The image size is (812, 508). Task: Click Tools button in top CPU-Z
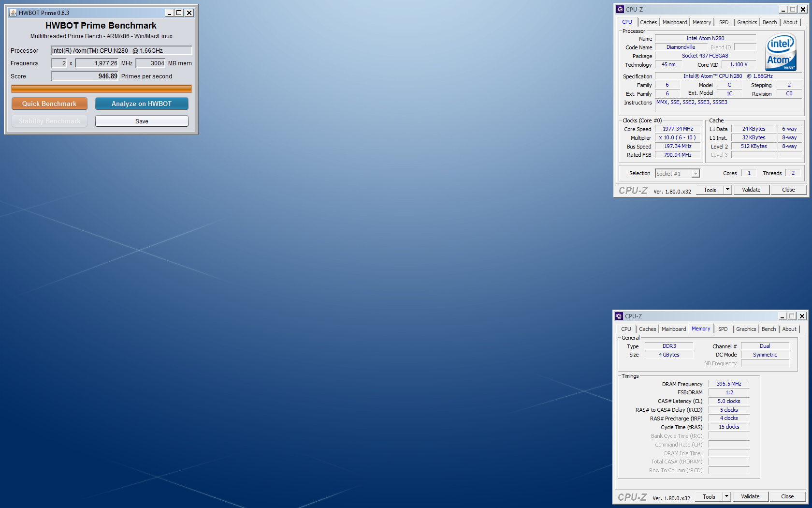710,190
